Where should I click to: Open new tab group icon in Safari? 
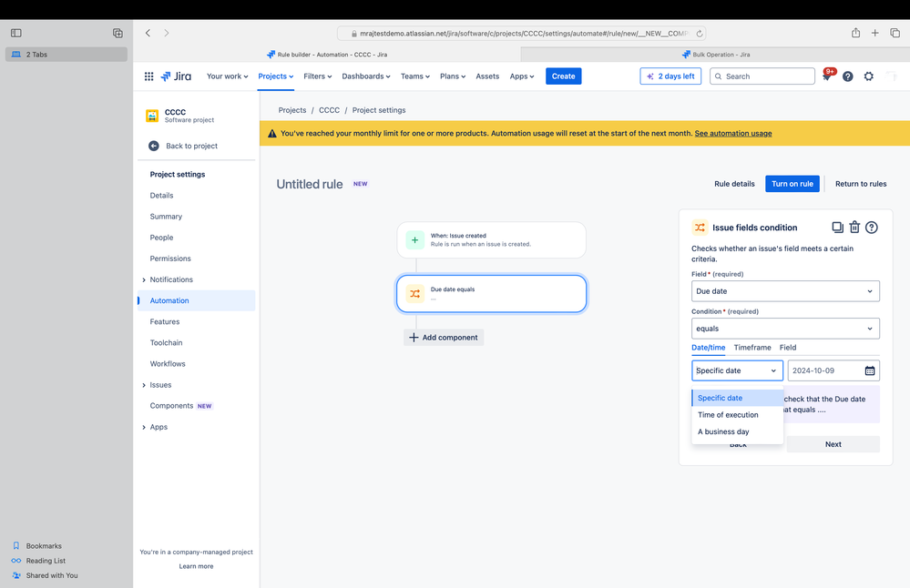tap(118, 33)
